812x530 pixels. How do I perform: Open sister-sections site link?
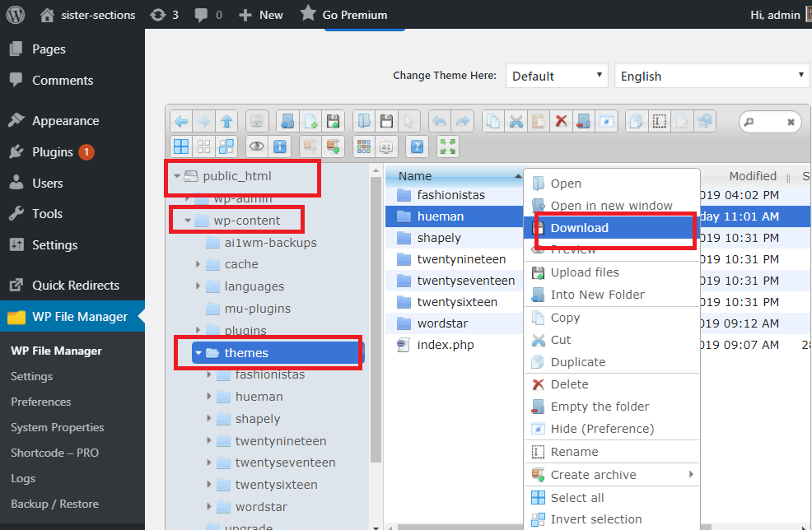(x=88, y=15)
